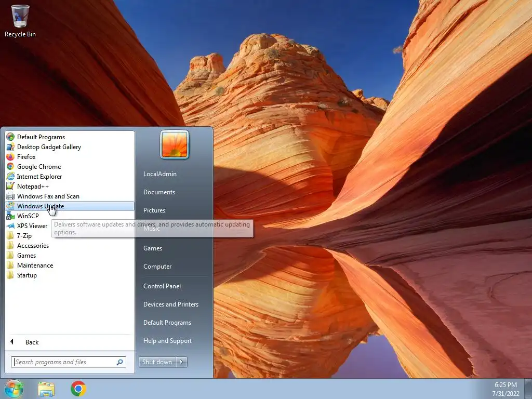This screenshot has height=399, width=532.
Task: Click the Windows Fax and Scan icon
Action: click(10, 196)
